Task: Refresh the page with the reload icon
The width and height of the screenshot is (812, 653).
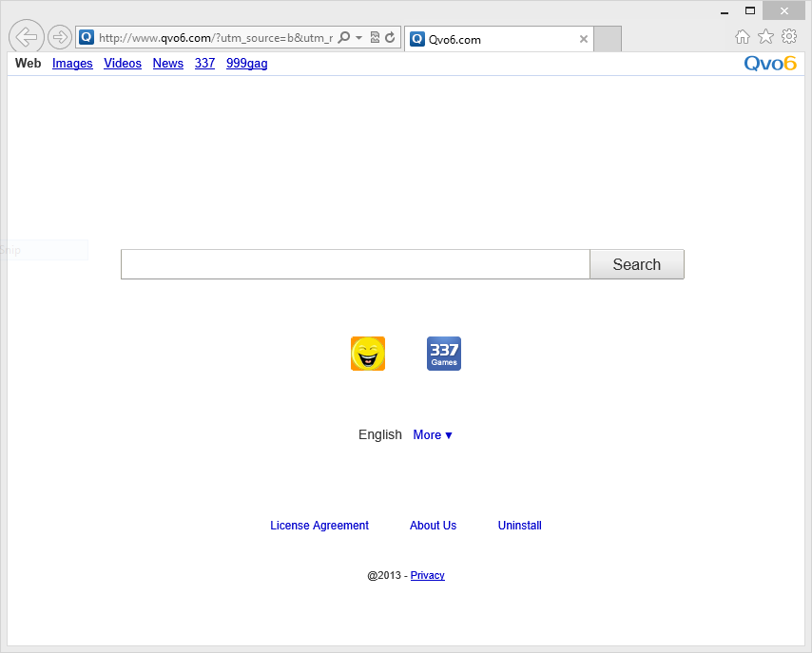Action: (x=390, y=37)
